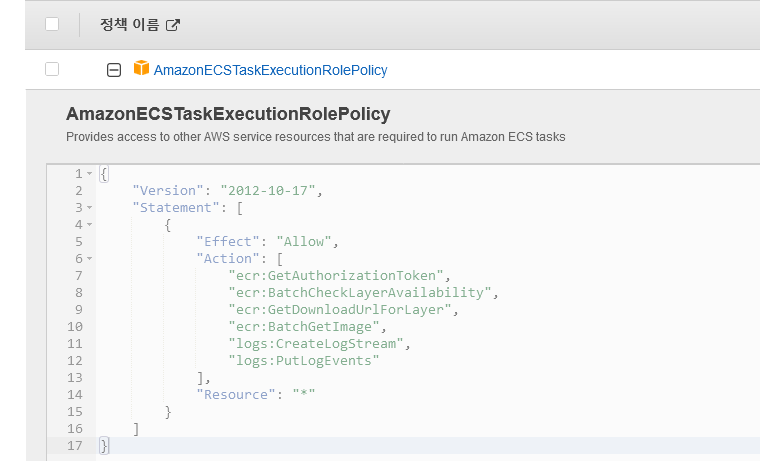The height and width of the screenshot is (461, 760).
Task: Click the policy description starting 'Provides access'
Action: (x=316, y=137)
